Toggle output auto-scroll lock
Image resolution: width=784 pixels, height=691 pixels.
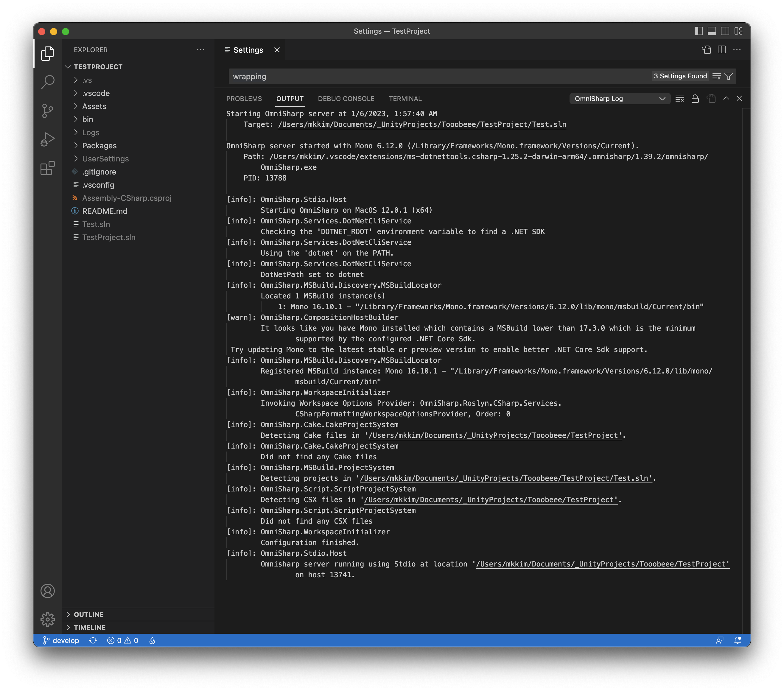695,99
